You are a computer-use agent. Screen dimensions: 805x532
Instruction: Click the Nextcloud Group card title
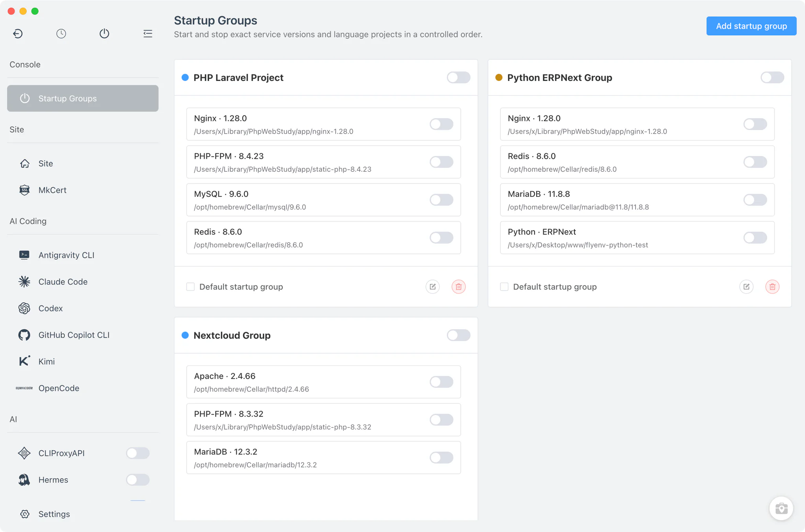pyautogui.click(x=232, y=335)
